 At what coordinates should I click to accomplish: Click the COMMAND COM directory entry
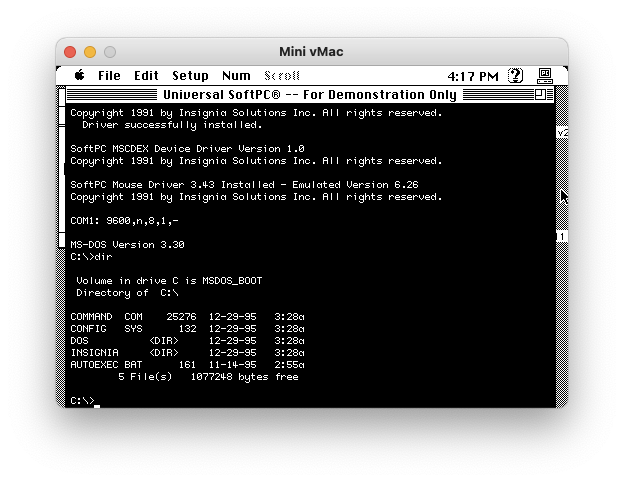(x=187, y=317)
